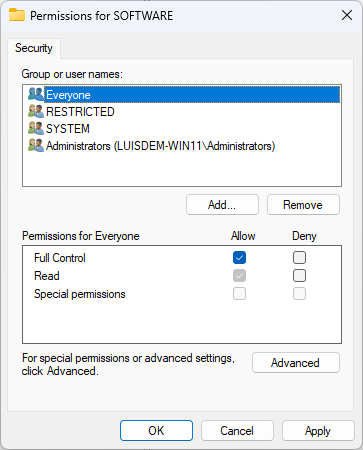Image resolution: width=363 pixels, height=450 pixels.
Task: Click the folder icon in title bar
Action: pos(17,15)
